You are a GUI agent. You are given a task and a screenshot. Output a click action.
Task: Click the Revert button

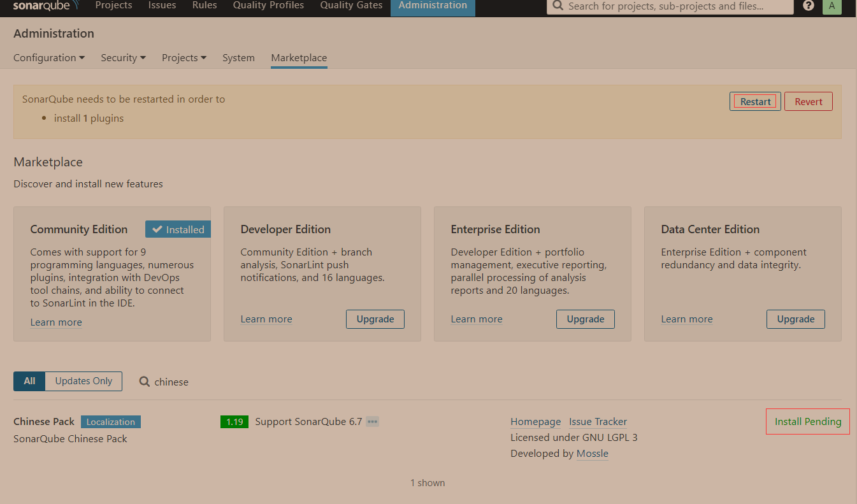[x=809, y=101]
